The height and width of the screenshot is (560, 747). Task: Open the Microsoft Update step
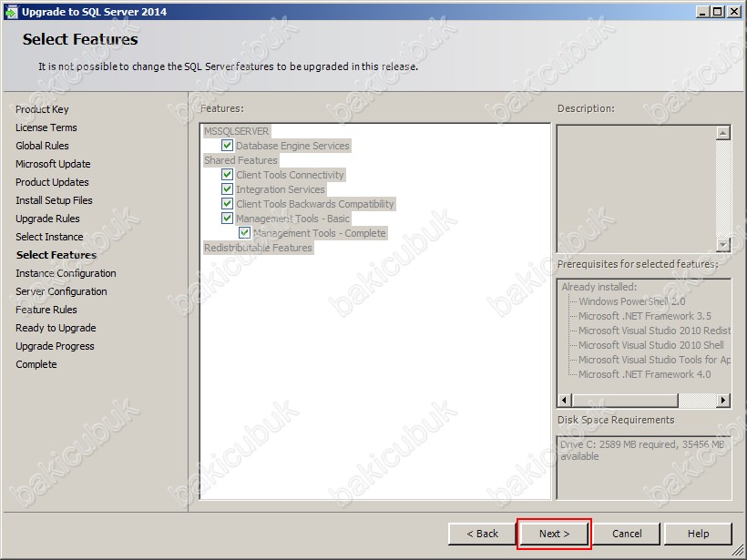pos(53,164)
